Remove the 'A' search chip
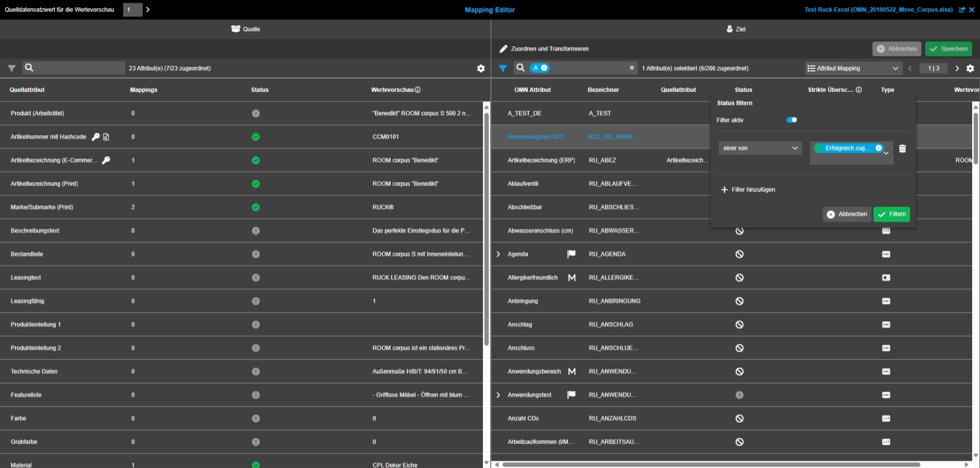Viewport: 980px width, 468px height. 544,68
